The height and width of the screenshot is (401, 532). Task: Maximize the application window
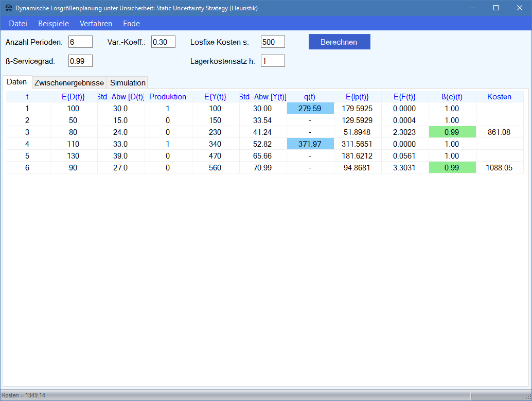(x=496, y=8)
